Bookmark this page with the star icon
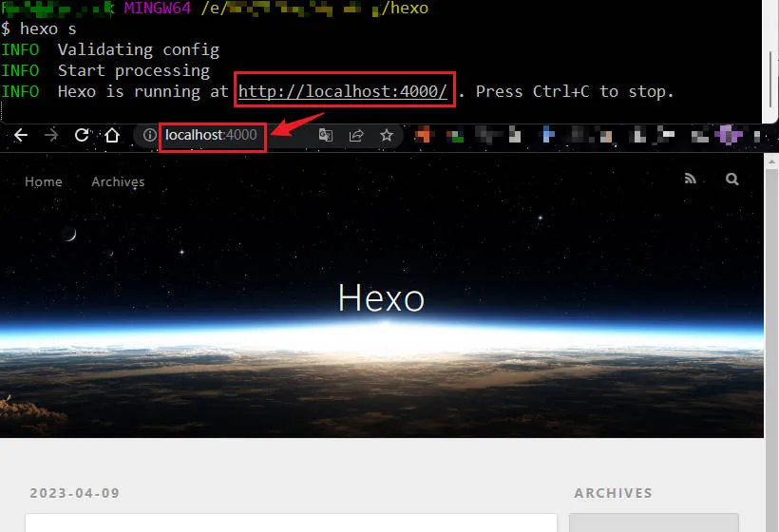The width and height of the screenshot is (779, 532). point(387,135)
